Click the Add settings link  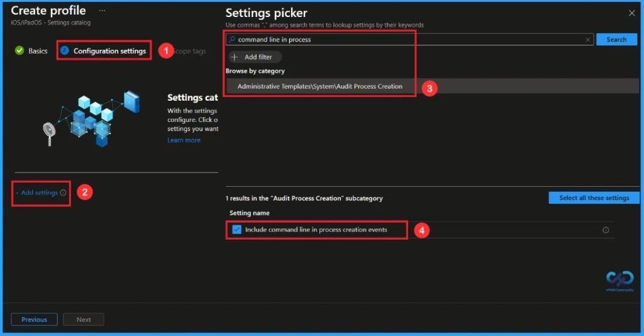(x=37, y=193)
